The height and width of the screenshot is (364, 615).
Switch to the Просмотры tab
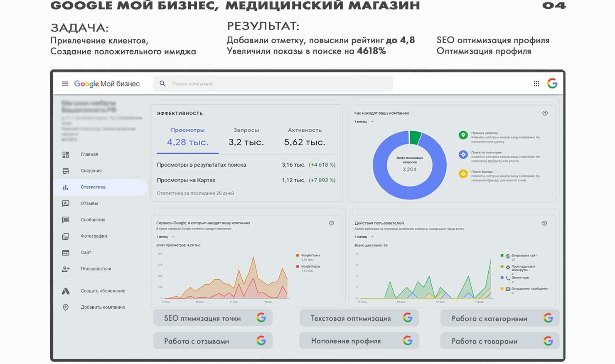(188, 137)
